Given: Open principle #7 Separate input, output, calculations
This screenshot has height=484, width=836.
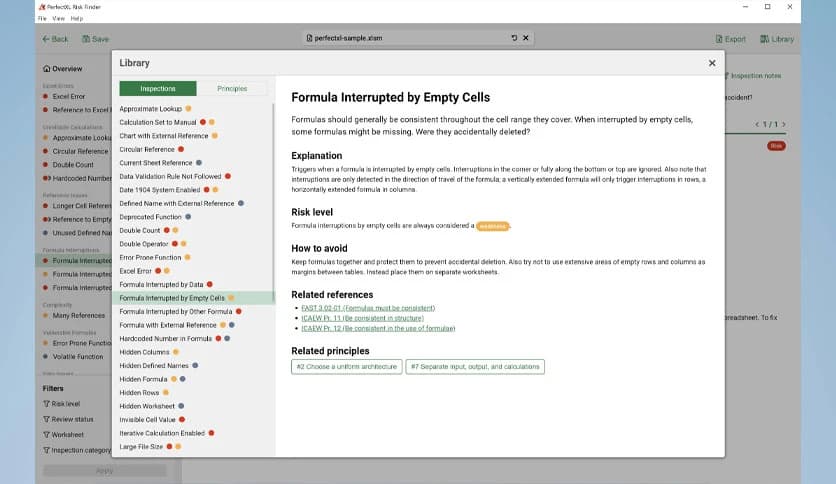Looking at the screenshot, I should [x=475, y=367].
